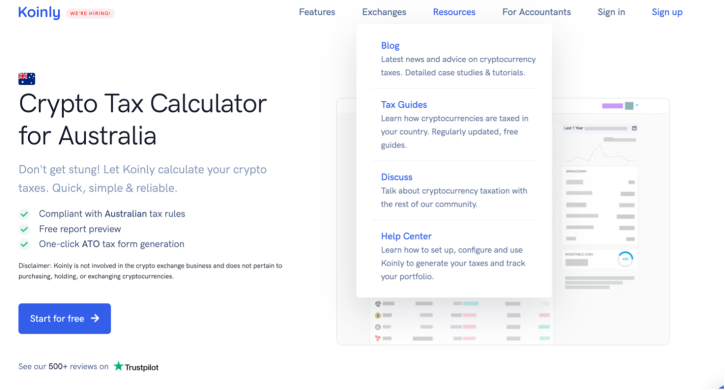Open the Exchanges menu
Viewport: 725px width, 390px height.
click(384, 12)
